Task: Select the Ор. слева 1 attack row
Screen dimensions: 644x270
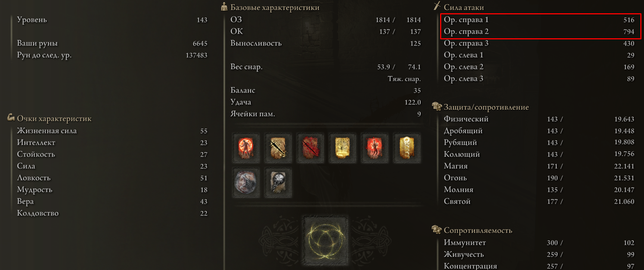Action: pos(539,55)
